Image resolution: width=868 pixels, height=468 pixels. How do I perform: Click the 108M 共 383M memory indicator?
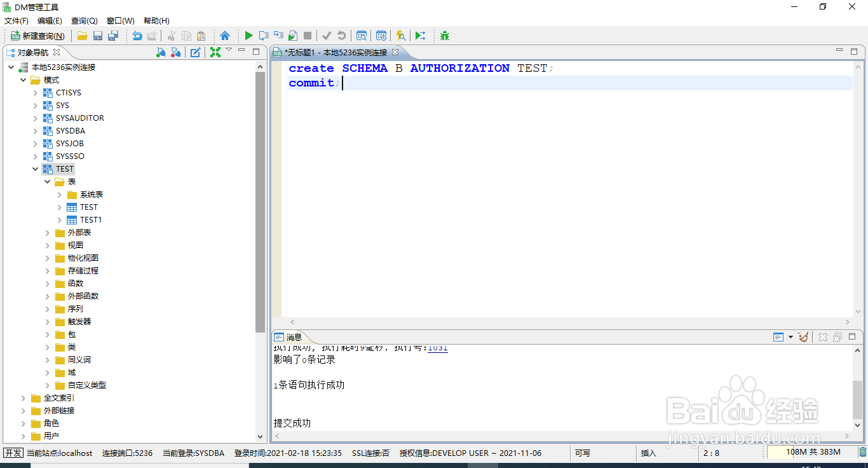coord(812,452)
